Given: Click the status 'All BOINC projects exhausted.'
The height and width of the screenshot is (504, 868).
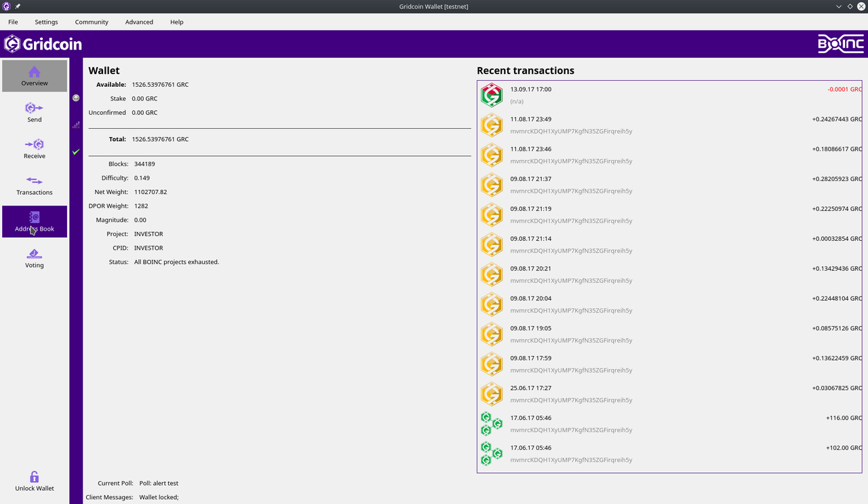Looking at the screenshot, I should [x=176, y=262].
